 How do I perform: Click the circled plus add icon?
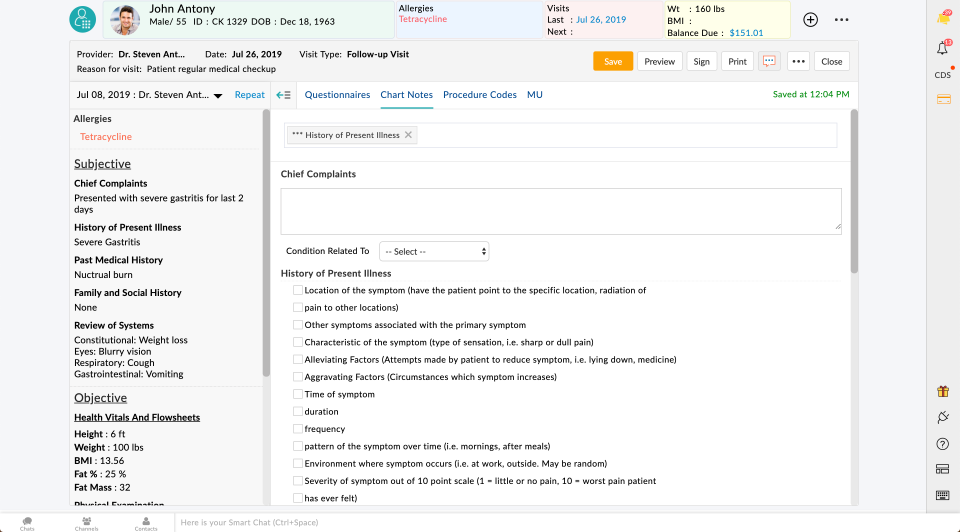(x=810, y=19)
